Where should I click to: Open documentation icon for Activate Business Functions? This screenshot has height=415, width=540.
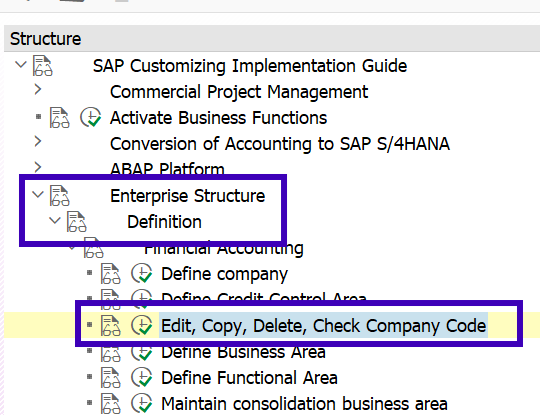tap(60, 117)
